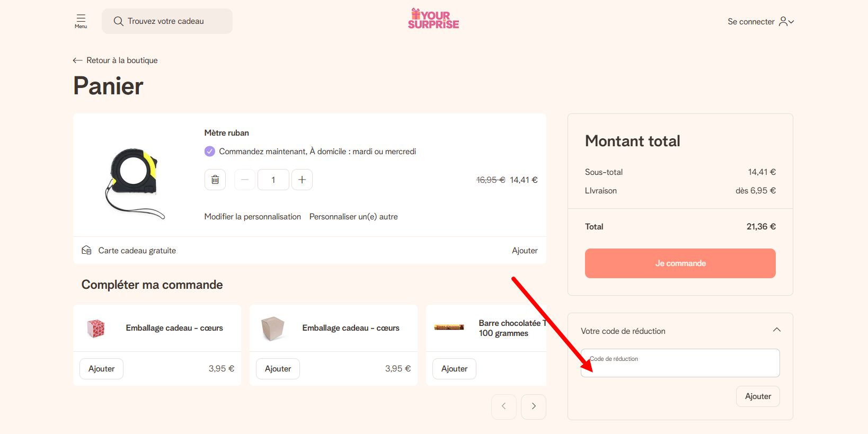Click the search magnifier icon
The height and width of the screenshot is (434, 868).
pyautogui.click(x=119, y=21)
